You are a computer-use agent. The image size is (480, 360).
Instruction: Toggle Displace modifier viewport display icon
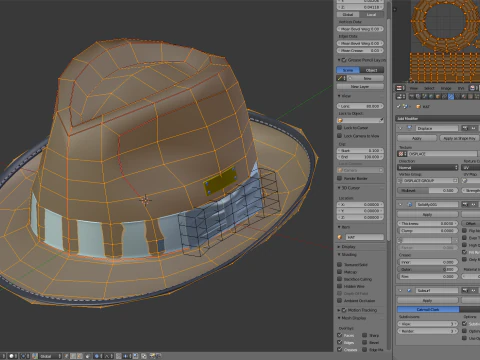coord(473,128)
